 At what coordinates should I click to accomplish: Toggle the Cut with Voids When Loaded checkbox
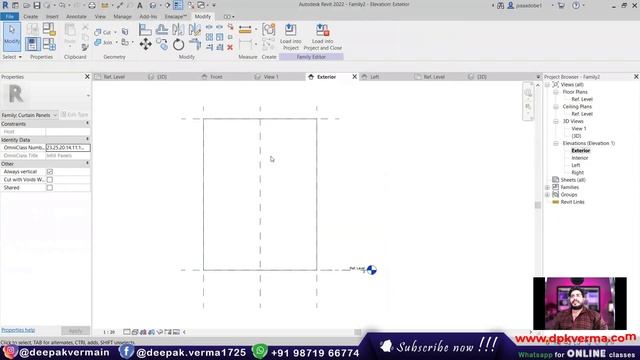point(50,180)
